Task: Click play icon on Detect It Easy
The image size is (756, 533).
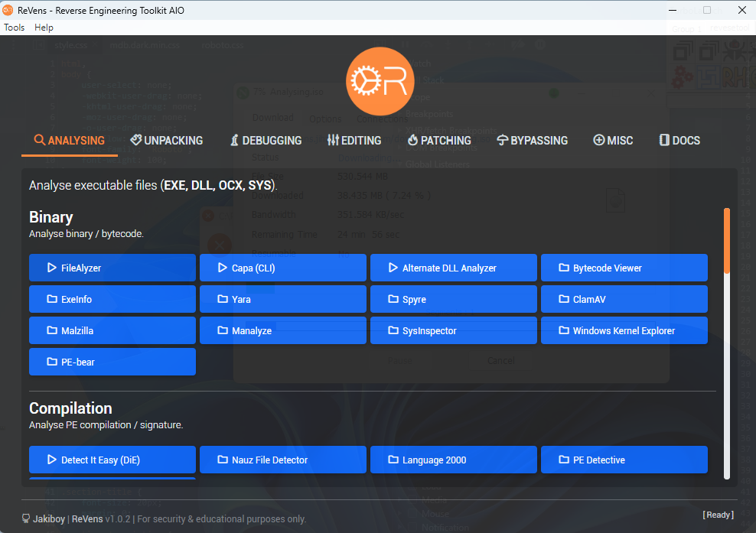Action: [51, 460]
